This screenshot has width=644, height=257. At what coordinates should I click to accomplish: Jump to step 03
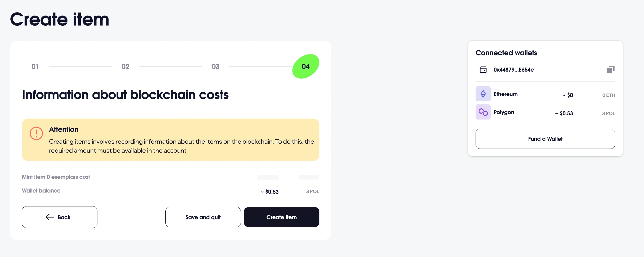[x=215, y=67]
